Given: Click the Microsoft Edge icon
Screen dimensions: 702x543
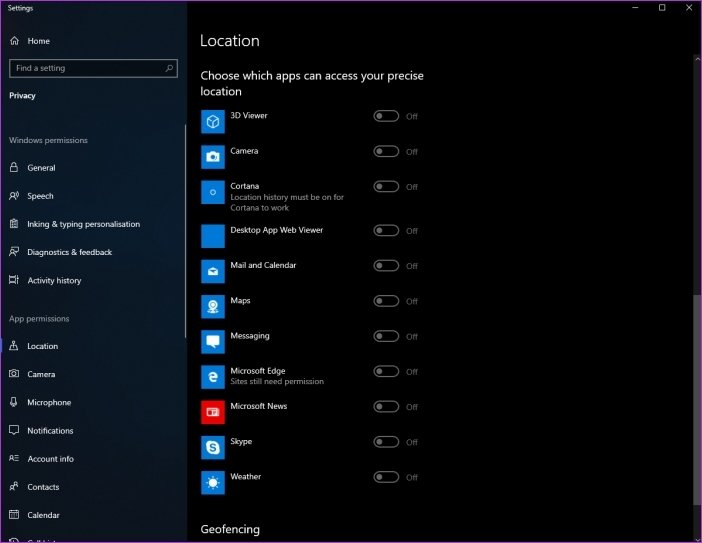Looking at the screenshot, I should (213, 377).
